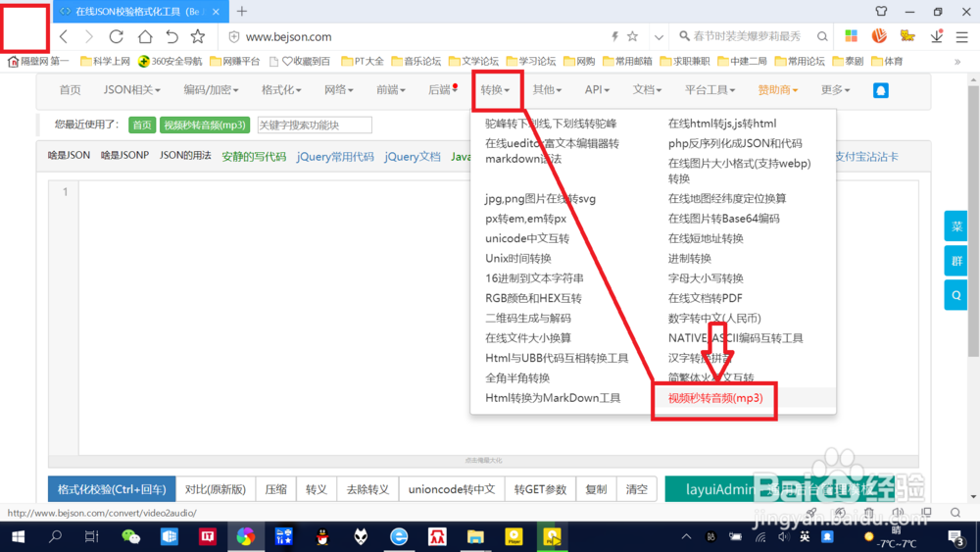The image size is (980, 552).
Task: Click the 压缩 button
Action: click(x=275, y=489)
